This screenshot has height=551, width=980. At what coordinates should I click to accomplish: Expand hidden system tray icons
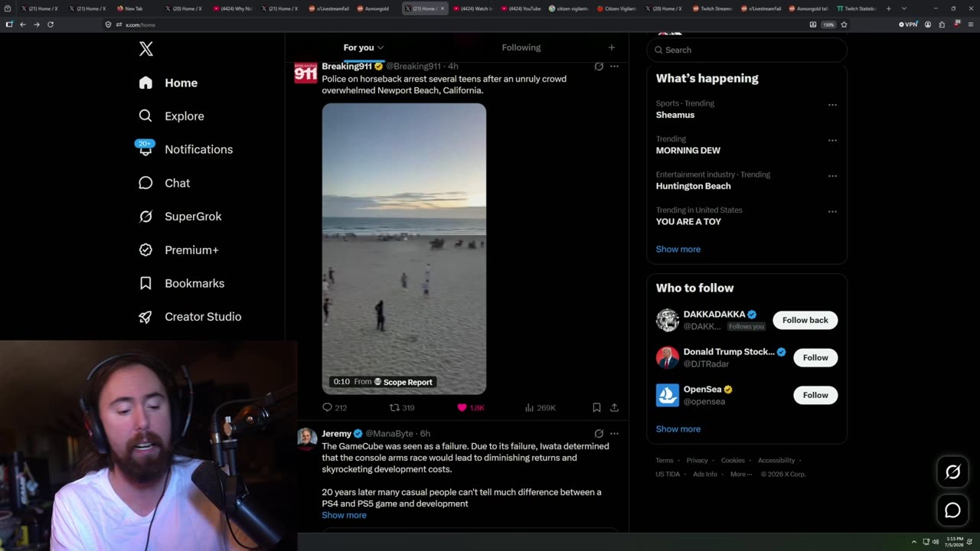point(913,542)
